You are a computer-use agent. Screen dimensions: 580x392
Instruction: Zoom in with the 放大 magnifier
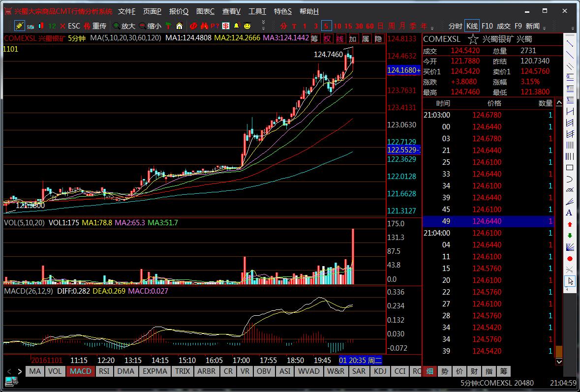(124, 26)
